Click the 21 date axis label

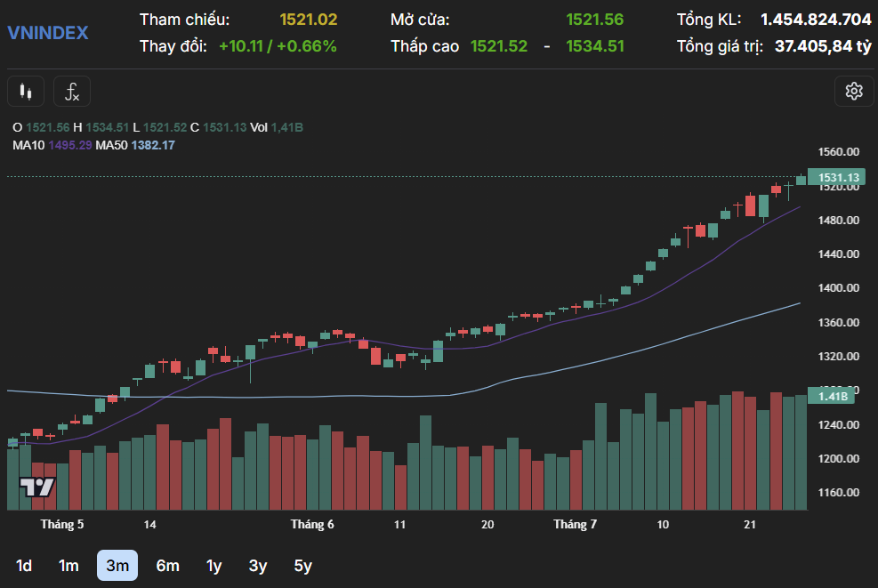[750, 525]
